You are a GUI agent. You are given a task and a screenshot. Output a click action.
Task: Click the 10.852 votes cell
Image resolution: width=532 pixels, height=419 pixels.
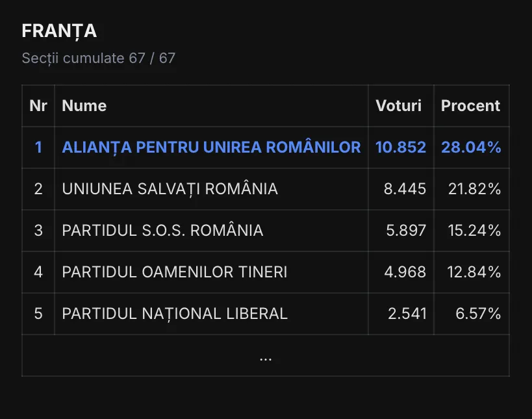coord(401,147)
